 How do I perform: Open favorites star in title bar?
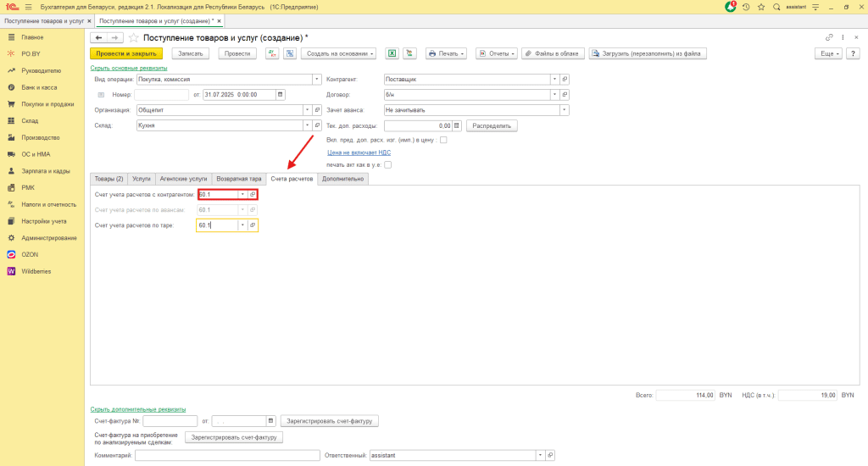click(x=761, y=7)
